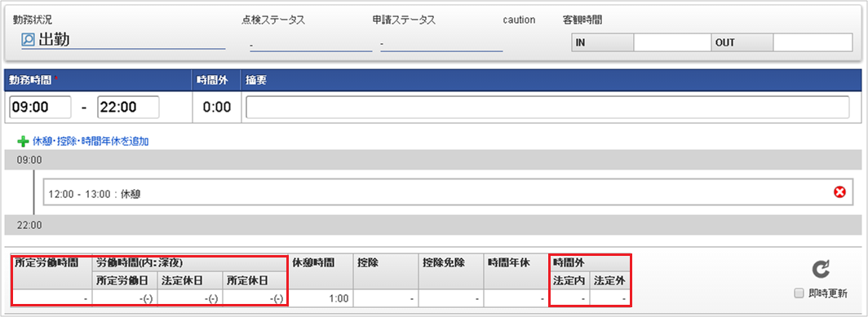Click the 客観時間 OUT value field
The height and width of the screenshot is (317, 868).
coord(812,42)
